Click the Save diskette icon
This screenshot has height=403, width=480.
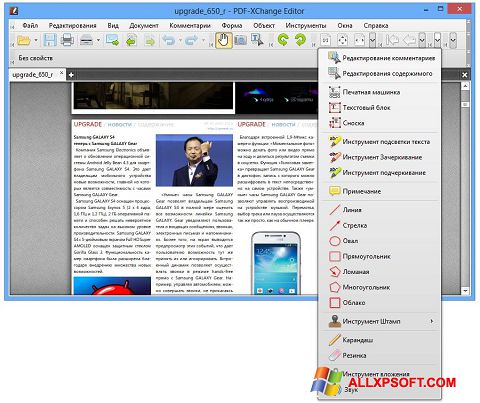(x=50, y=41)
